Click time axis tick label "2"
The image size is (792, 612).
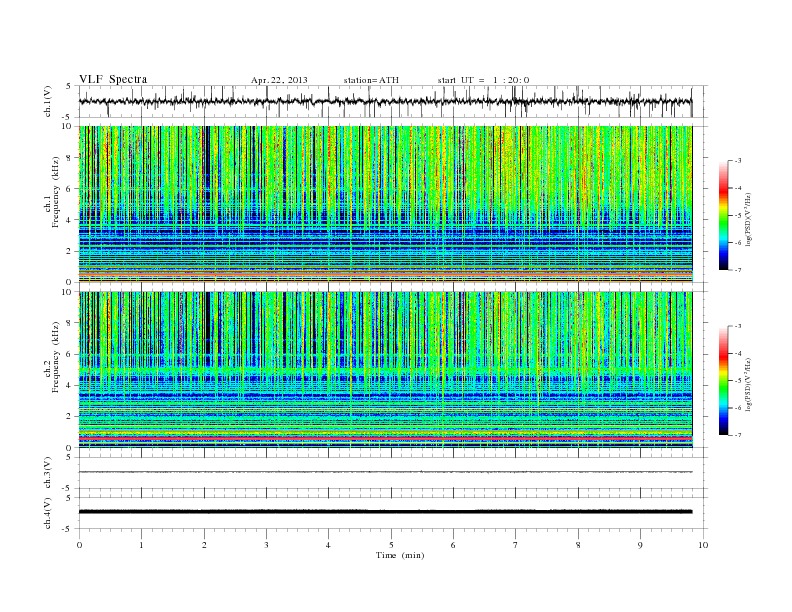204,545
